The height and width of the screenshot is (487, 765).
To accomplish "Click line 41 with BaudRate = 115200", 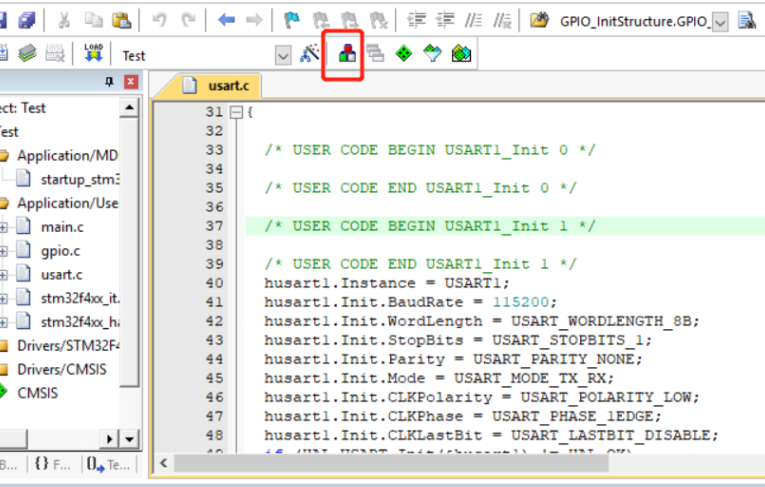I will point(410,303).
